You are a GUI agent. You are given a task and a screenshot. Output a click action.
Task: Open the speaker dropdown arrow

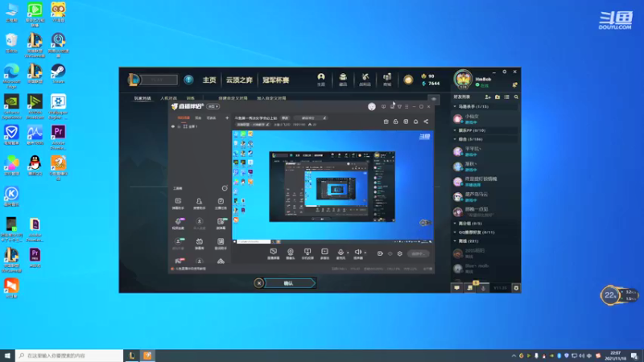point(365,253)
